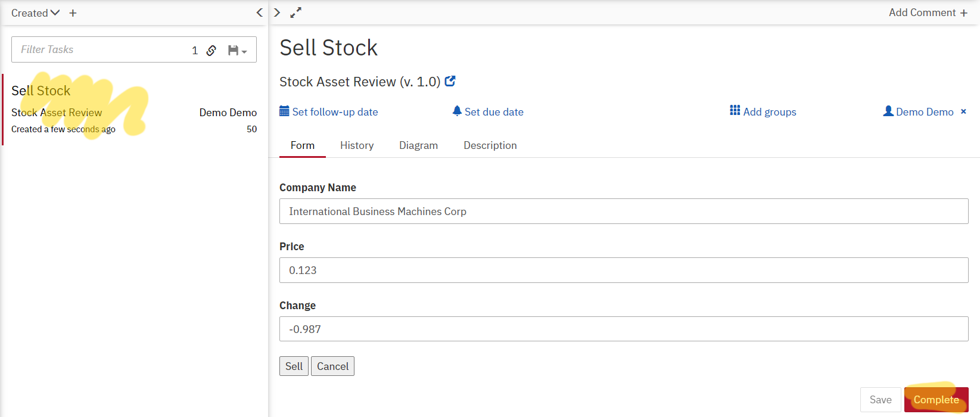Click the Cancel button
Image resolution: width=980 pixels, height=417 pixels.
(x=332, y=366)
